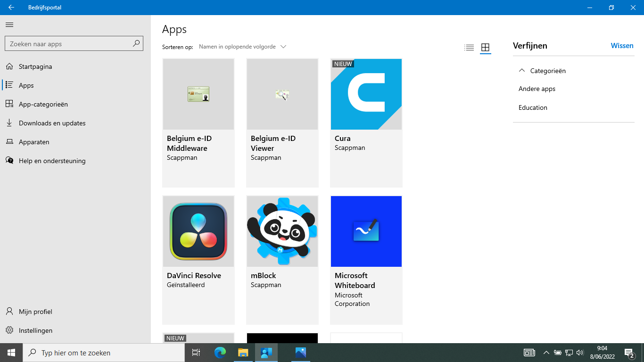Select Apps in the sidebar
Image resolution: width=644 pixels, height=362 pixels.
point(26,85)
